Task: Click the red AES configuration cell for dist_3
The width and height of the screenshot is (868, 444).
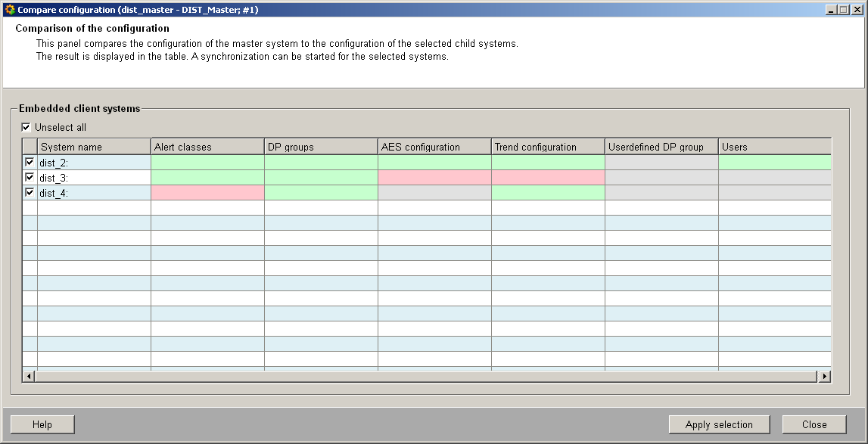Action: [x=434, y=177]
